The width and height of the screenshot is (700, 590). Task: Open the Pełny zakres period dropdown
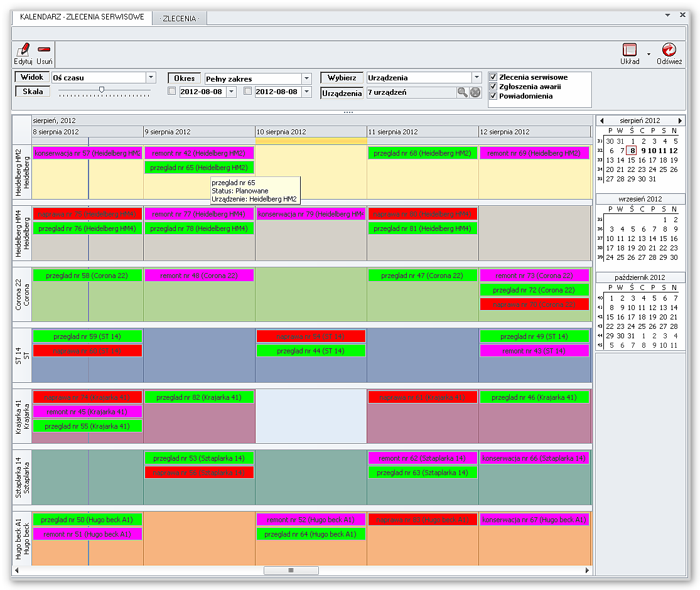[306, 78]
